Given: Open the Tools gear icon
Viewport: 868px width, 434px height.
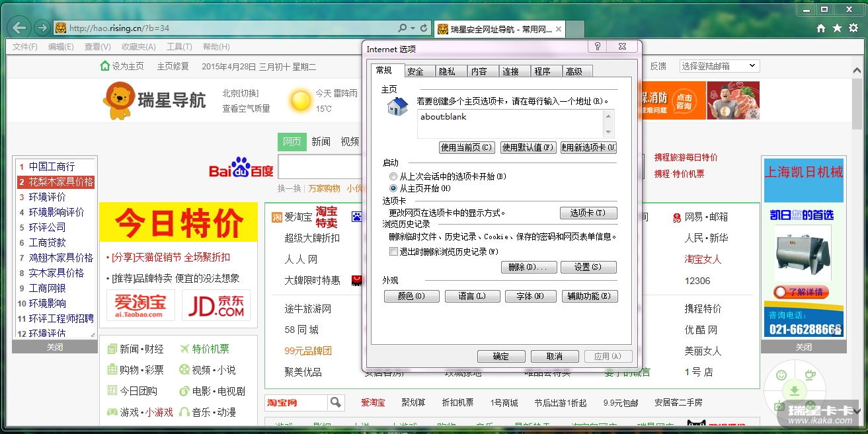Looking at the screenshot, I should click(853, 28).
